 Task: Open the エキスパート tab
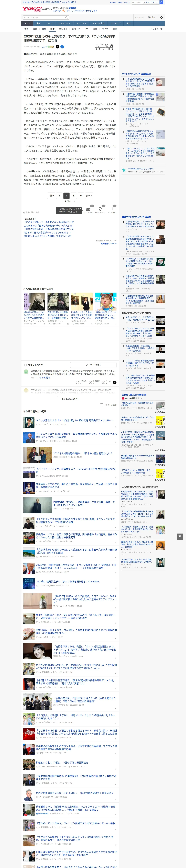[64, 24]
